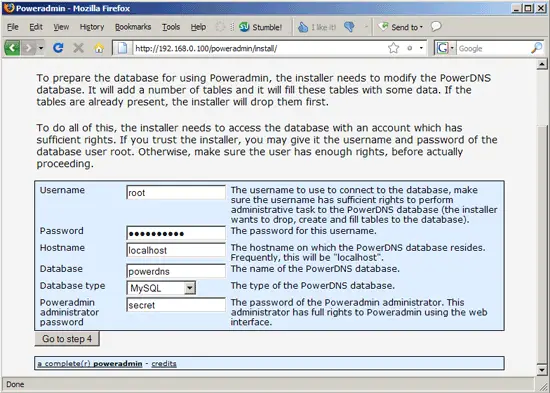The image size is (550, 393).
Task: Open the address bar history dropdown
Action: (x=421, y=48)
